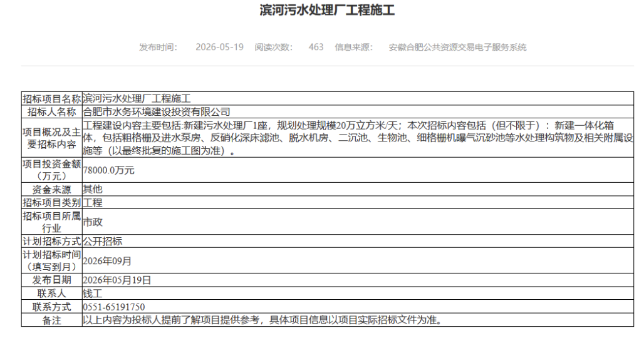
Task: Click the page title 滨河污水处理厂工程施工
Action: coord(327,10)
